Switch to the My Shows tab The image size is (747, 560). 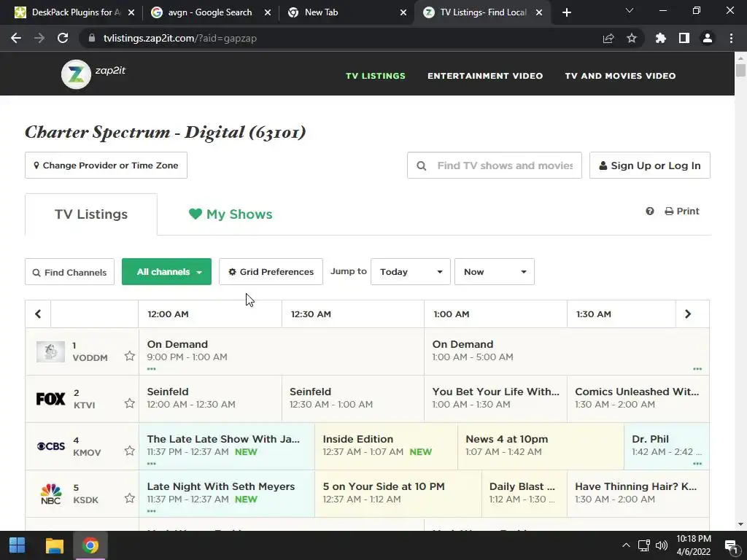pos(231,214)
